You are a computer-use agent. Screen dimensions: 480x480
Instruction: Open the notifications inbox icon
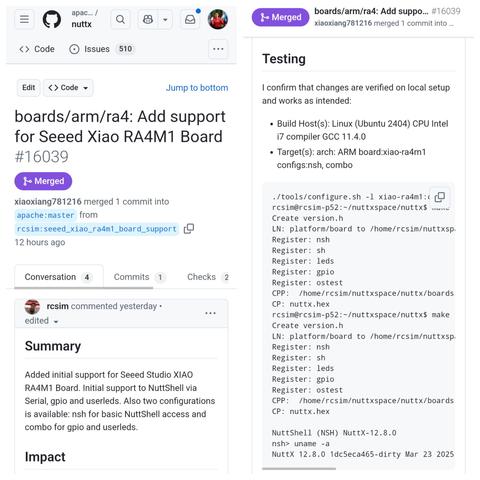[x=190, y=20]
